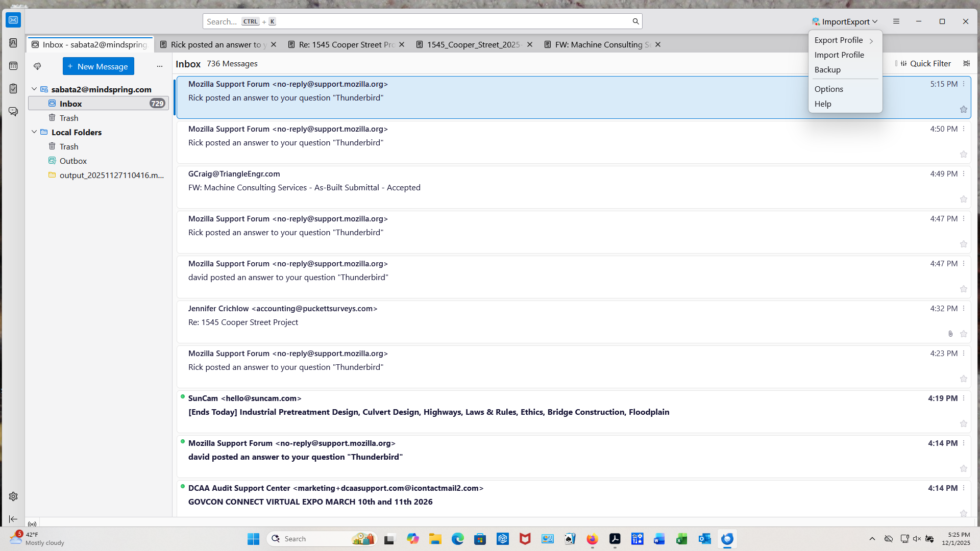
Task: Click the New Message button
Action: pyautogui.click(x=98, y=66)
